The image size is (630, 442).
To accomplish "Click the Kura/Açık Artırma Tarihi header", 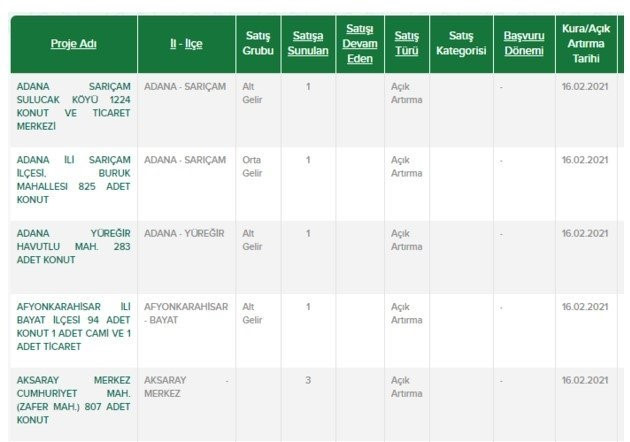I will pyautogui.click(x=586, y=43).
